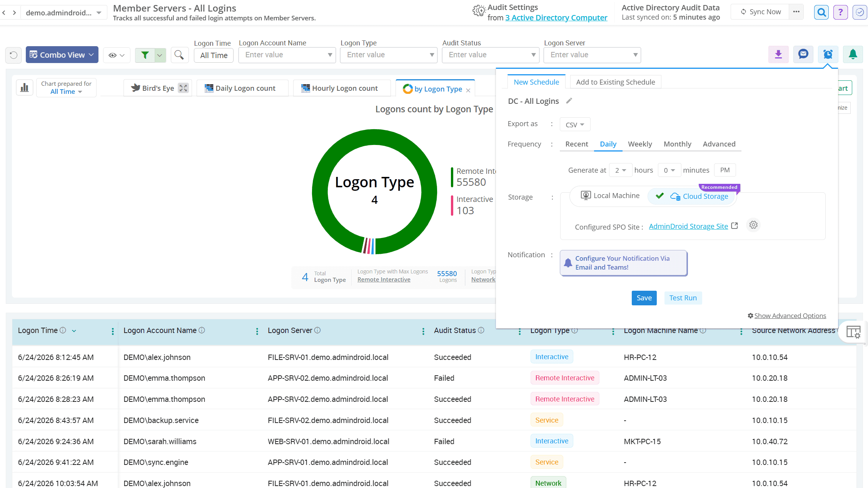Click the gear icon beside AdminDroid Storage Site
The image size is (868, 488).
[753, 225]
